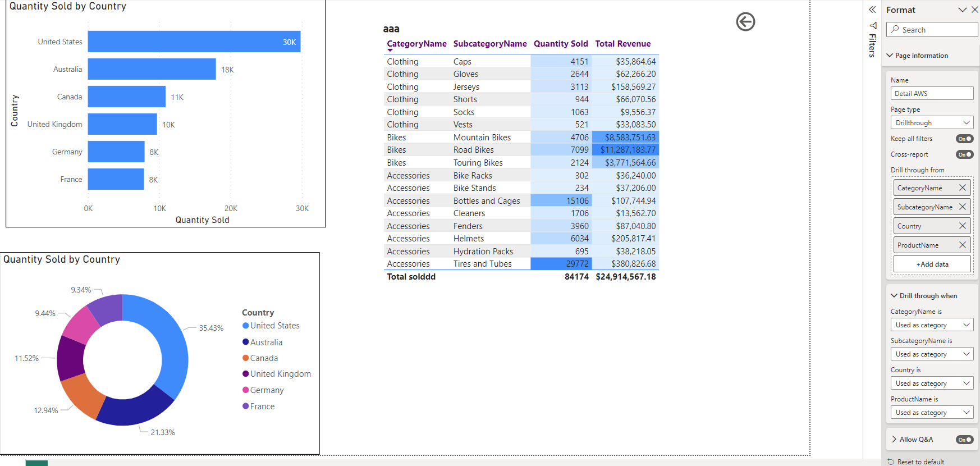Click the Canada legend color dot
980x466 pixels.
[x=246, y=358]
